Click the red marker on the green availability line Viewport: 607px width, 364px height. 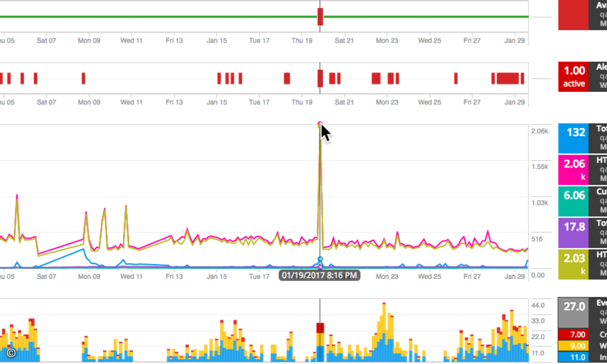[x=320, y=17]
